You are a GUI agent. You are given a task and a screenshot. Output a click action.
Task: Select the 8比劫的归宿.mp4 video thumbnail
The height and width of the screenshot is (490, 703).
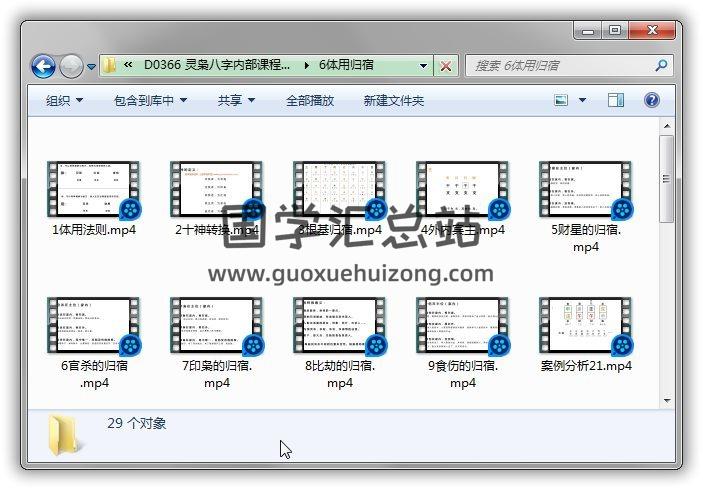[339, 325]
